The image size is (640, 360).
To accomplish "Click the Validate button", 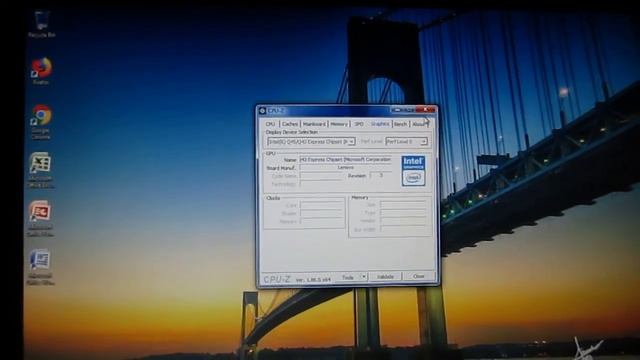I will [384, 276].
